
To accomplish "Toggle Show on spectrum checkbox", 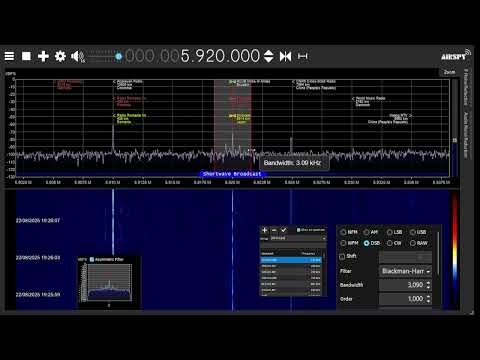I will click(298, 230).
